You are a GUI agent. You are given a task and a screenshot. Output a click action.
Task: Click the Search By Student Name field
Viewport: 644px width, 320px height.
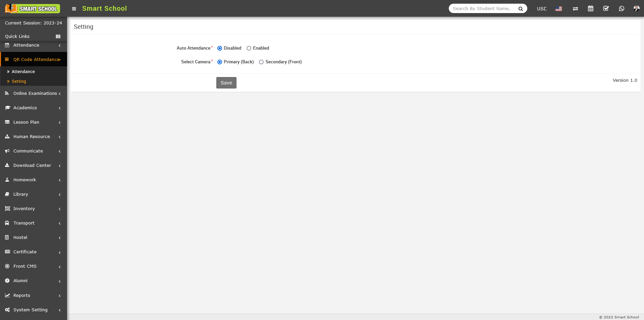[481, 9]
